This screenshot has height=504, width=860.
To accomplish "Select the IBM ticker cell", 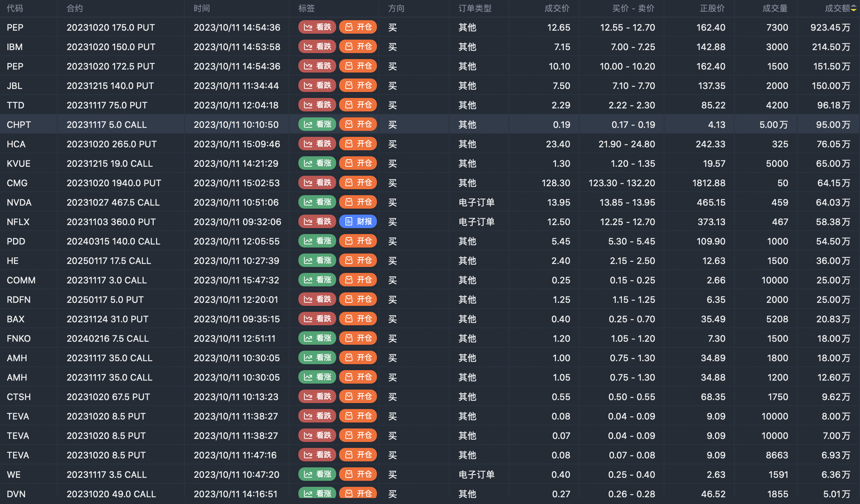I will click(15, 47).
